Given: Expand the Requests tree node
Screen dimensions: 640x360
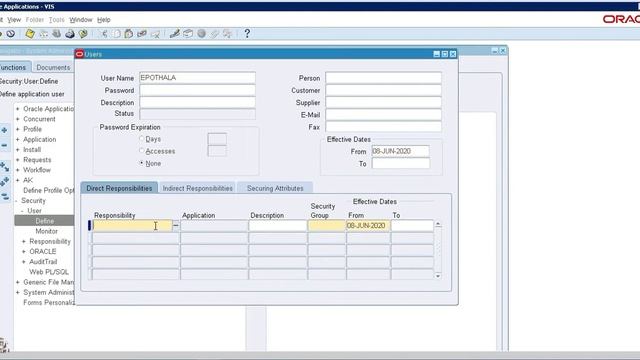Looking at the screenshot, I should pos(18,160).
